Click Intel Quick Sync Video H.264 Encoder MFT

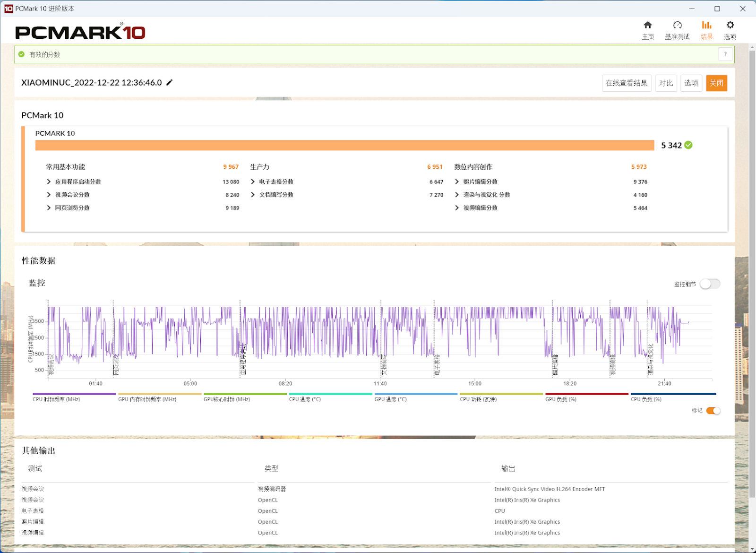[x=550, y=489]
